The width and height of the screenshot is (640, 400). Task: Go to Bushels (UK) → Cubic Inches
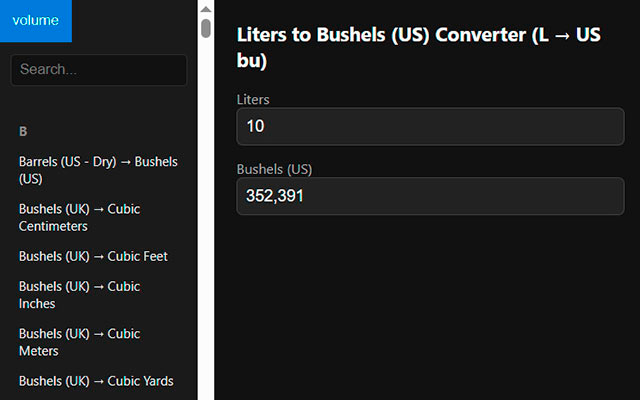[x=79, y=294]
